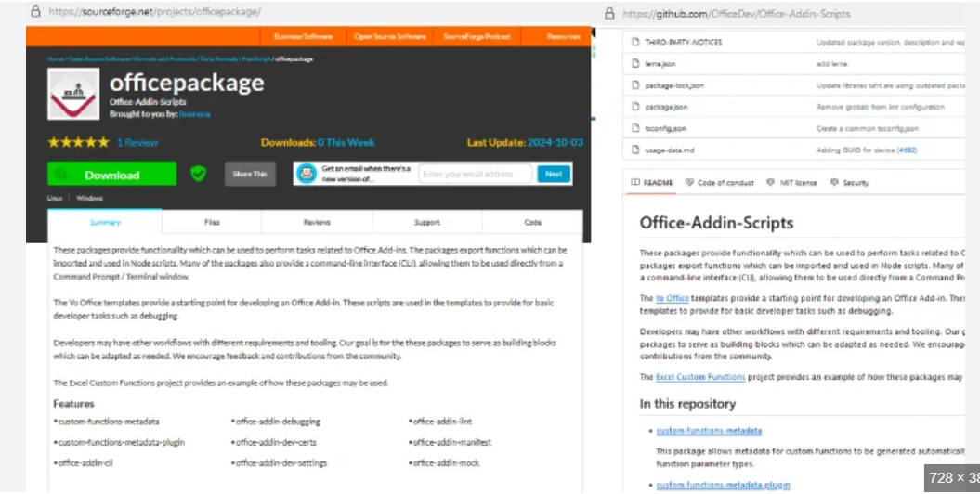The height and width of the screenshot is (494, 980).
Task: Switch to the Files tab
Action: 212,223
